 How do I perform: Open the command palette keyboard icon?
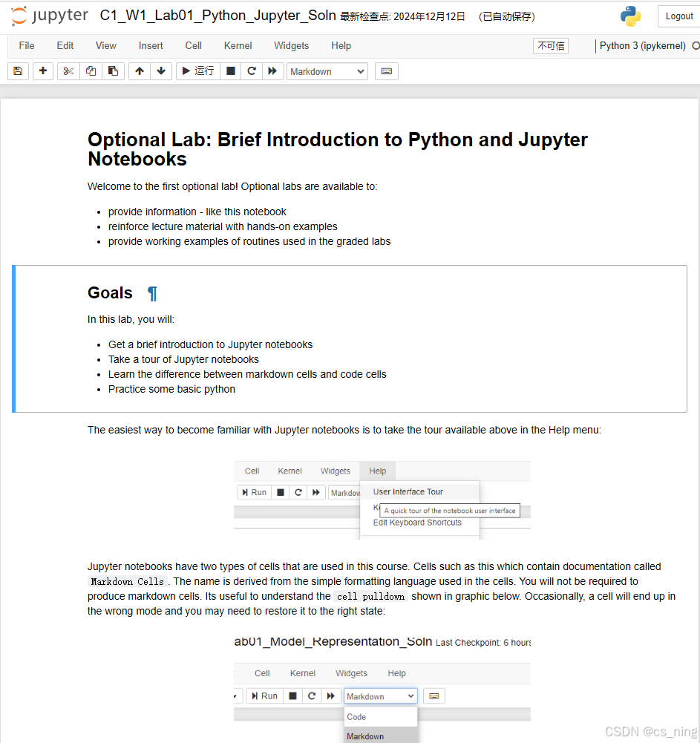[387, 71]
